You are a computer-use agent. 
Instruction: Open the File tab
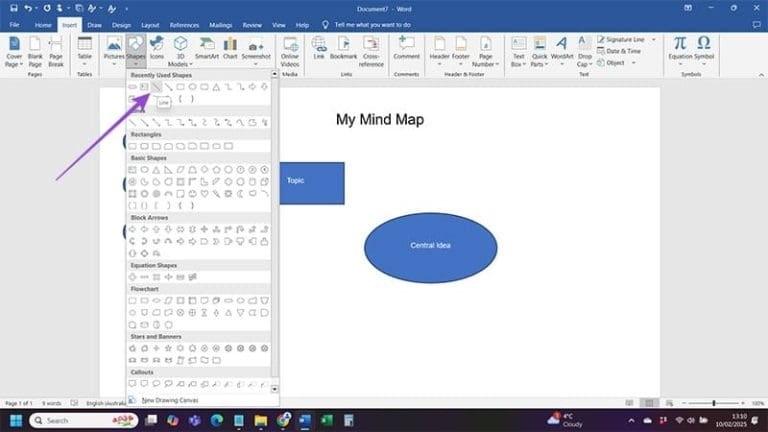[x=15, y=24]
